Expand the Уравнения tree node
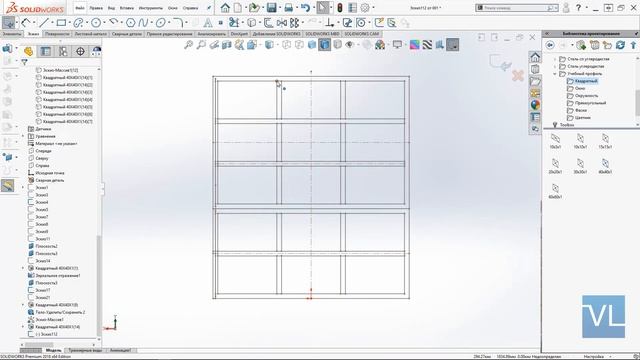 (23, 136)
